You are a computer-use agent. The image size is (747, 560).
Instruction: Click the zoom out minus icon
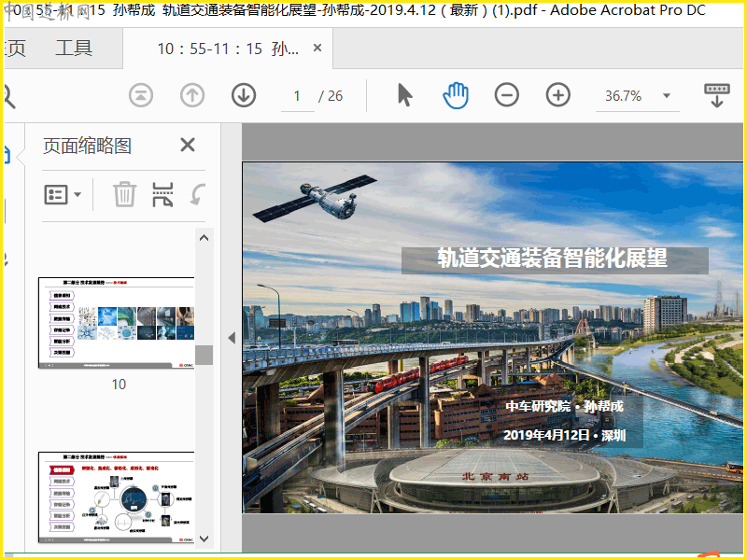pyautogui.click(x=507, y=95)
